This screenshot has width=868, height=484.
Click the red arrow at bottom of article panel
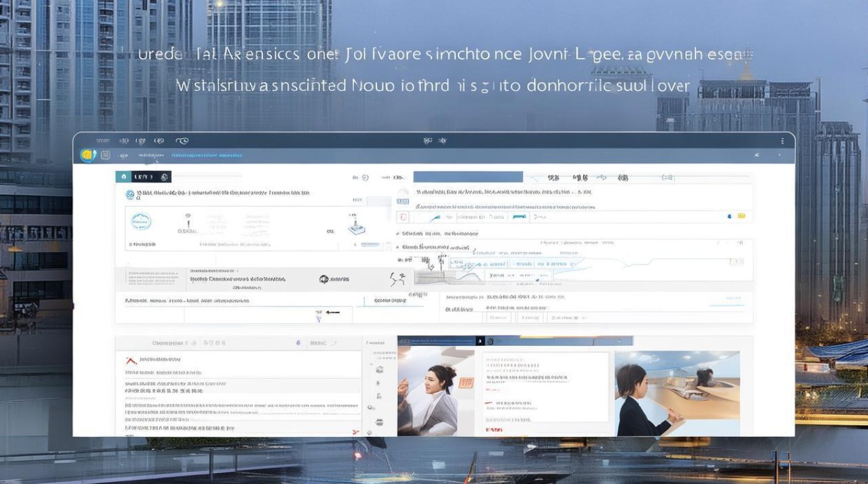click(x=355, y=431)
